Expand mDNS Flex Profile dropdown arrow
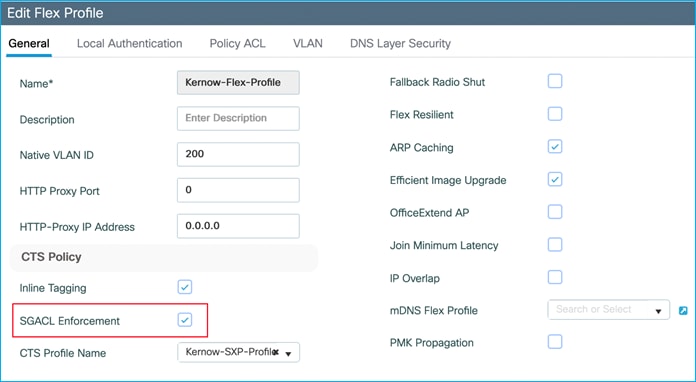696x382 pixels. tap(659, 311)
